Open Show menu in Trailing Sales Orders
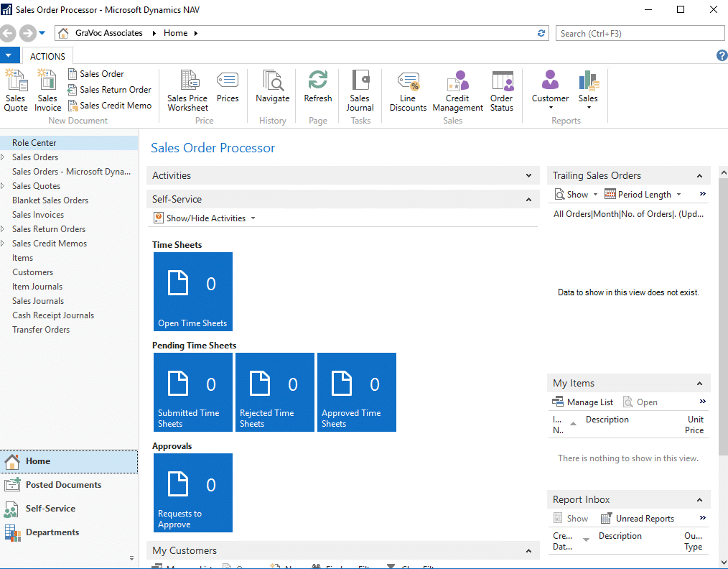Image resolution: width=728 pixels, height=569 pixels. (x=577, y=195)
